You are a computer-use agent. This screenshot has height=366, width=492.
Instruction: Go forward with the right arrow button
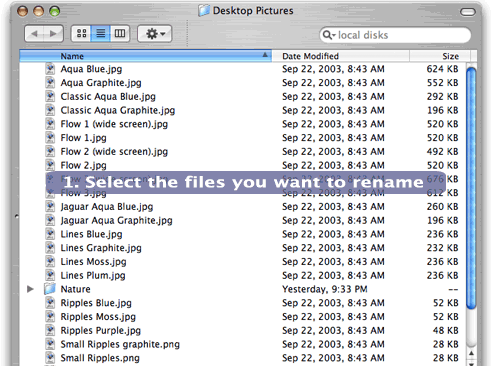click(x=53, y=34)
